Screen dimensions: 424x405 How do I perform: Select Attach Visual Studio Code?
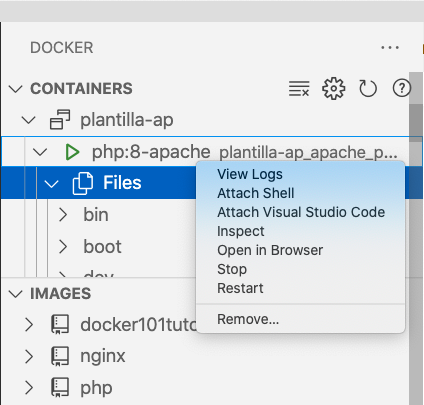[x=301, y=212]
